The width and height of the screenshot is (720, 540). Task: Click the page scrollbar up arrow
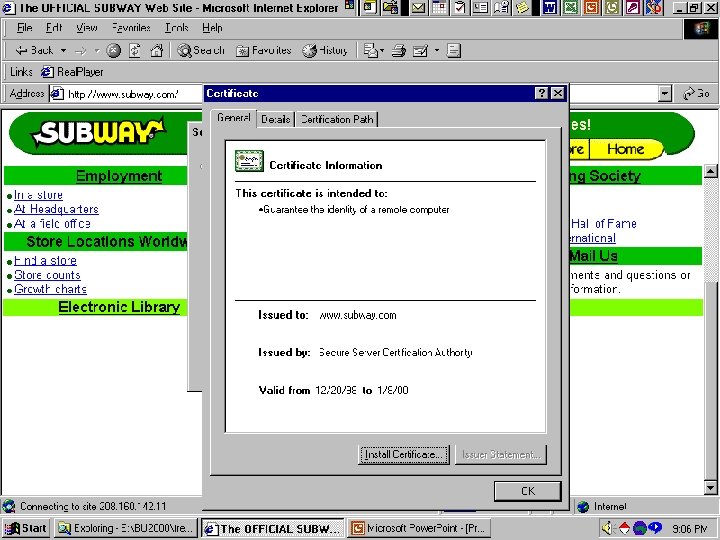[x=710, y=172]
